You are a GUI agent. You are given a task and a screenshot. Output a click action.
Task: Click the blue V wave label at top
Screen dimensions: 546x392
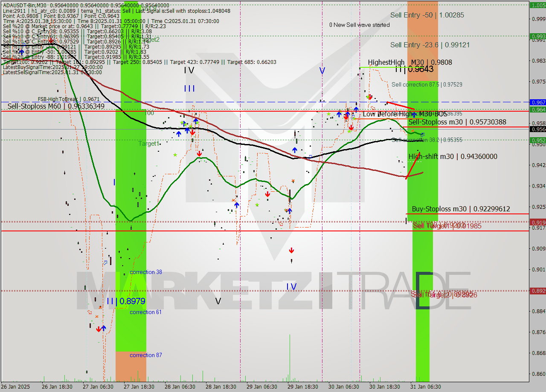(x=322, y=71)
